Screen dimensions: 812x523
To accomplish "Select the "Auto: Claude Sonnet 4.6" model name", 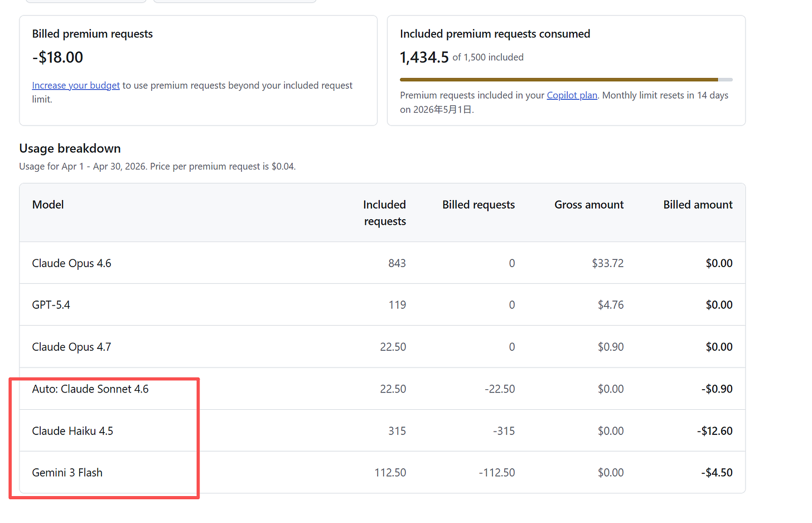I will (90, 389).
